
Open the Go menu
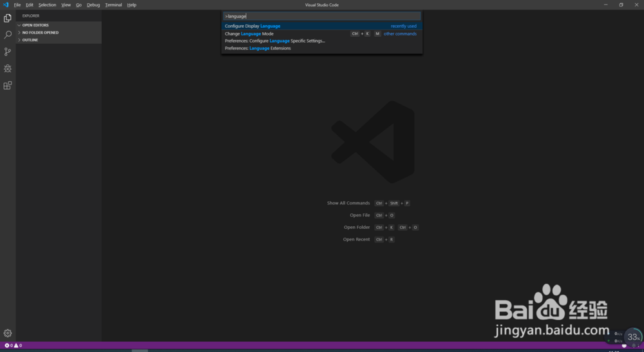point(79,5)
